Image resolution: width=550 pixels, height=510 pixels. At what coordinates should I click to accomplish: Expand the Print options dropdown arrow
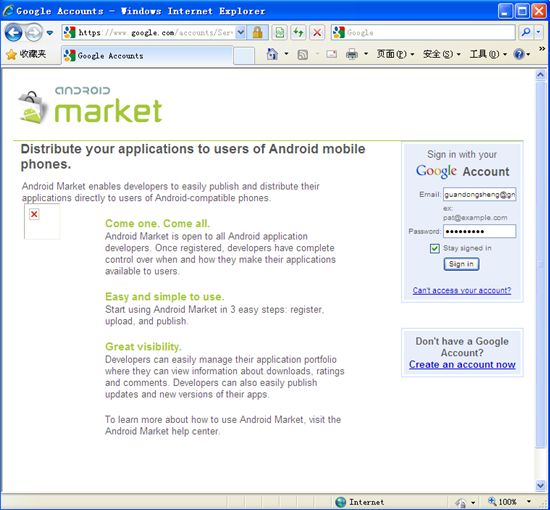pyautogui.click(x=366, y=54)
